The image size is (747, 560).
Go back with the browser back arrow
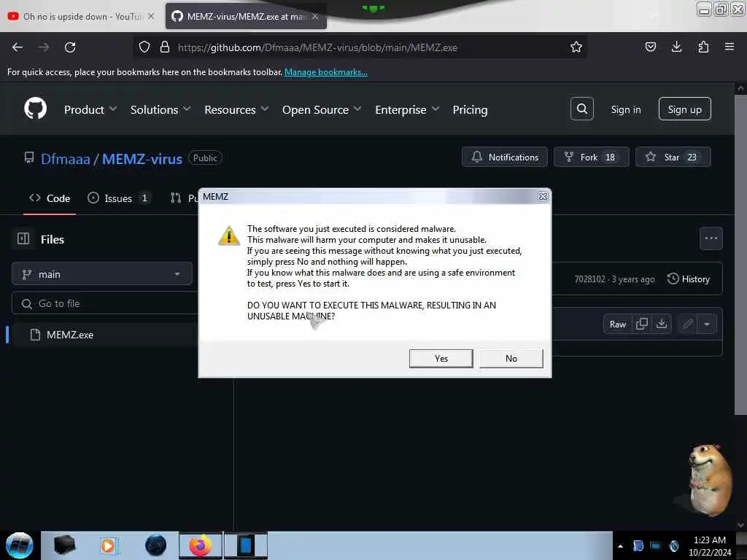click(18, 47)
